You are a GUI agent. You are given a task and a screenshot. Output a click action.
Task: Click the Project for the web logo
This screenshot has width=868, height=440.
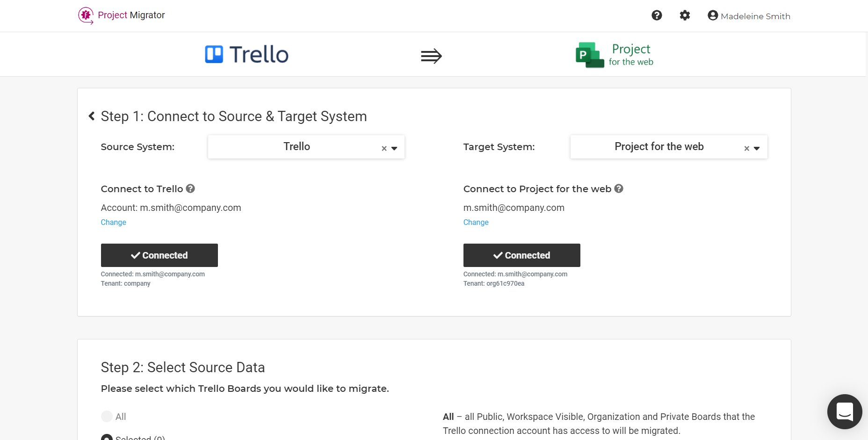(615, 55)
